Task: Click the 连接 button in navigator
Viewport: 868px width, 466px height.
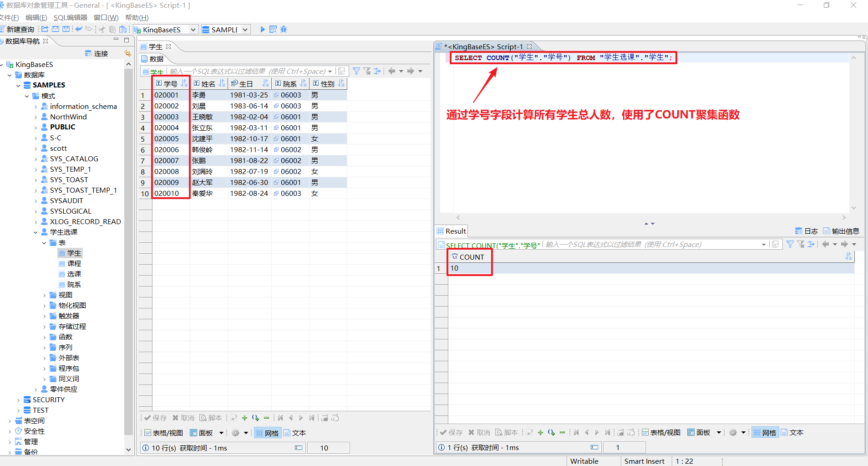Action: point(96,53)
